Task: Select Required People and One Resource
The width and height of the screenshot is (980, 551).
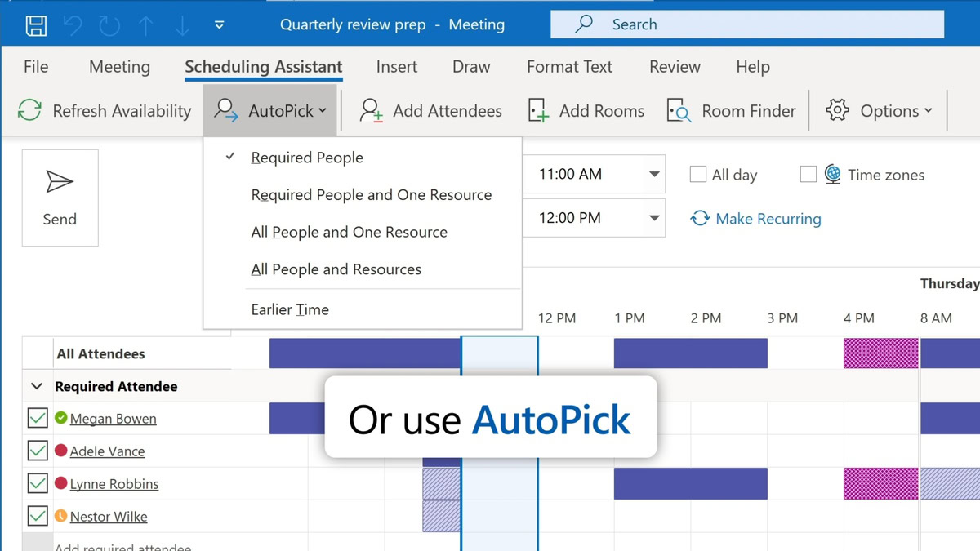Action: 371,195
